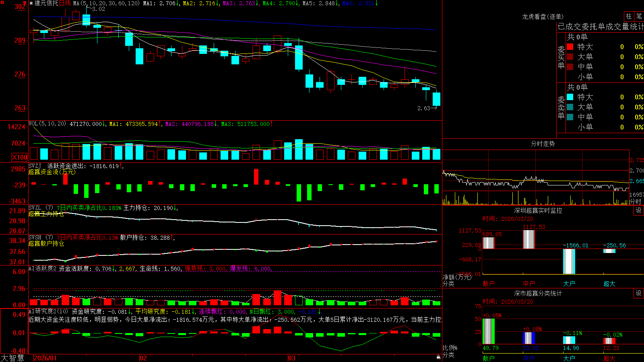Click the 02 month marker on time axis
Image resolution: width=644 pixels, height=362 pixels.
coord(143,358)
